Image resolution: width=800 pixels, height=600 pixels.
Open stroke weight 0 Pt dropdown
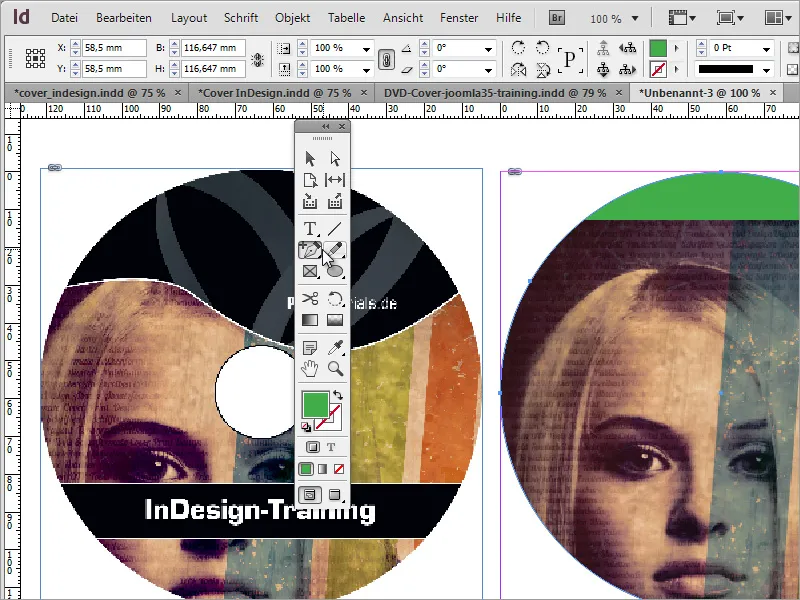766,49
